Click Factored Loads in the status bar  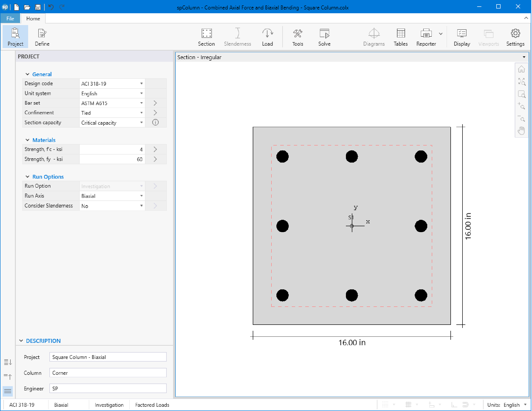point(152,405)
